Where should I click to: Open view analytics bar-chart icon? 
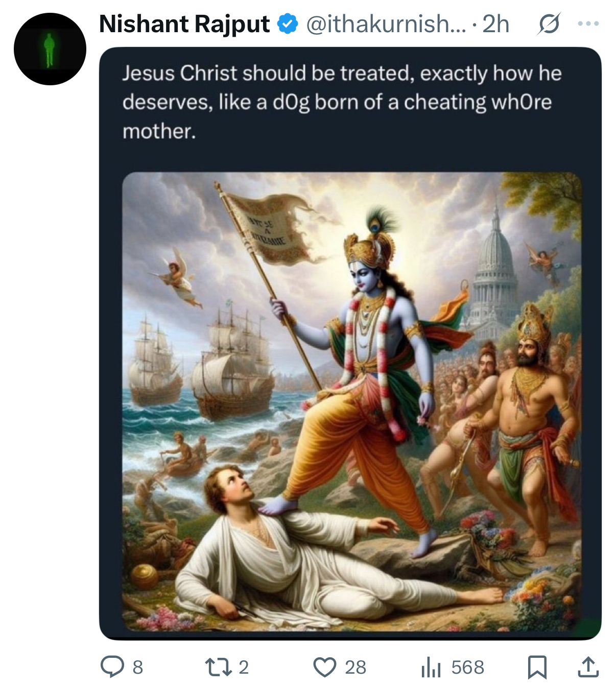click(x=431, y=667)
